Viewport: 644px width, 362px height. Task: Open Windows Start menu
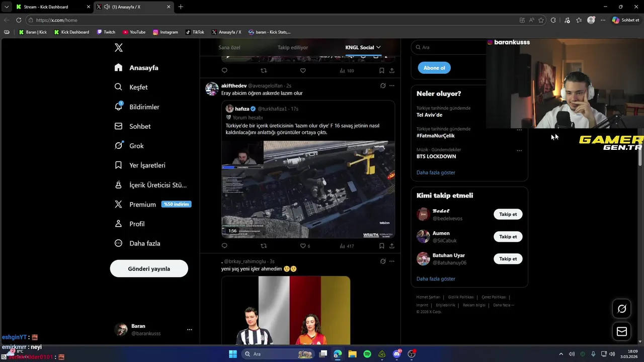point(233,354)
